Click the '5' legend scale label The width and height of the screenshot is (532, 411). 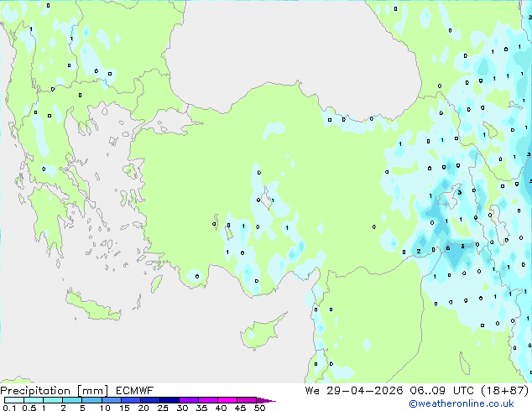(82, 408)
